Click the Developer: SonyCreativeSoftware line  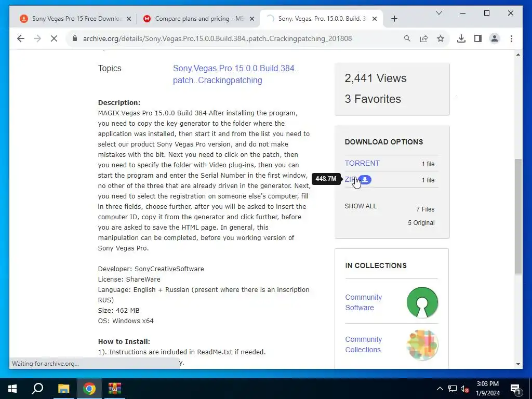(x=151, y=269)
